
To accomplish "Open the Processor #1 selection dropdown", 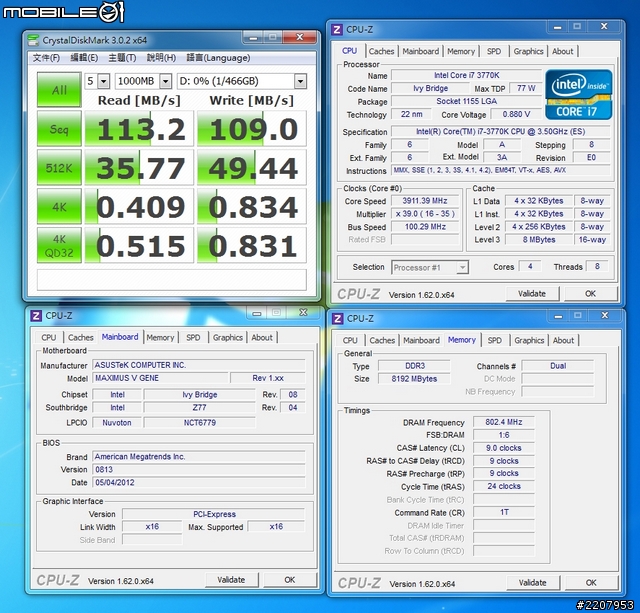I will click(x=430, y=268).
